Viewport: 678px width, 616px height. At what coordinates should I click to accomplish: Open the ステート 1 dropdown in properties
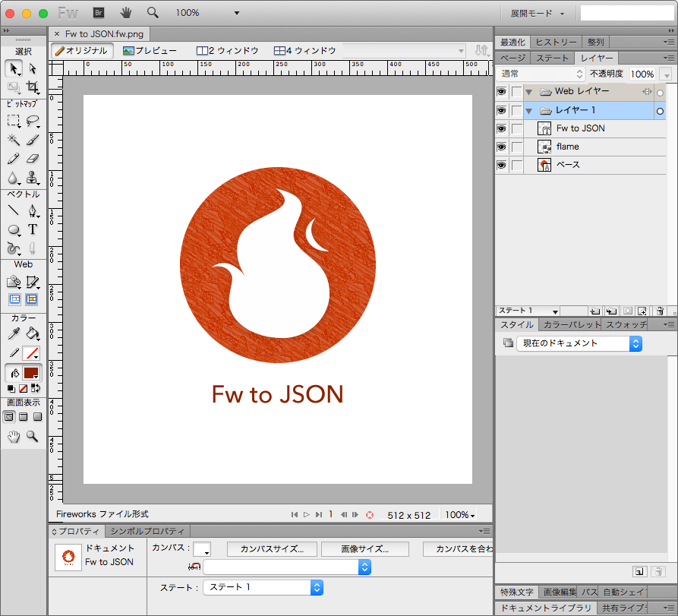point(263,587)
